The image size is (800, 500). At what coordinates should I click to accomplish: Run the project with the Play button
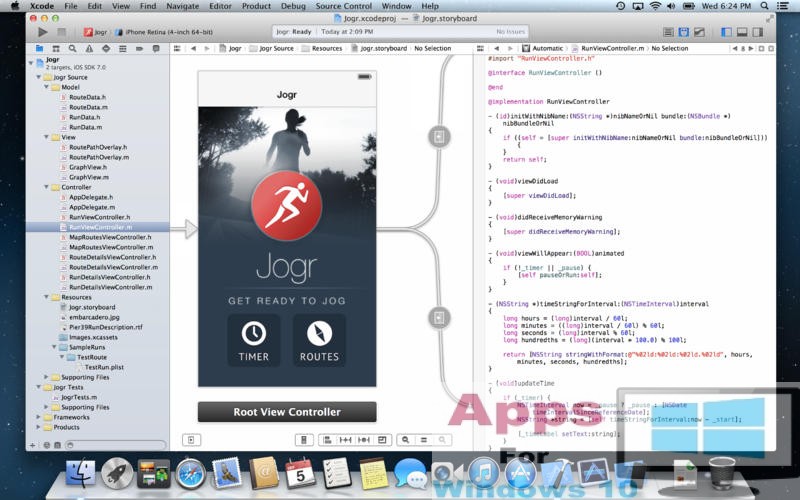click(43, 32)
